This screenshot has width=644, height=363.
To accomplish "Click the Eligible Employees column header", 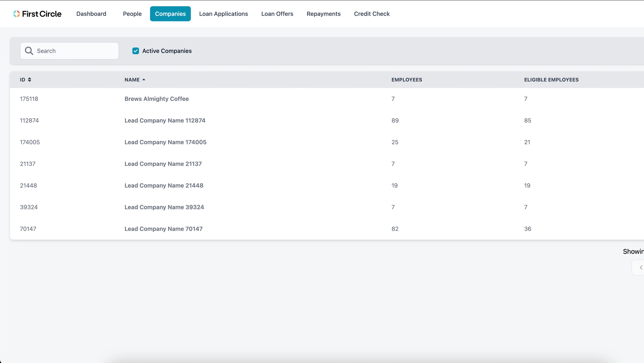I will [551, 80].
